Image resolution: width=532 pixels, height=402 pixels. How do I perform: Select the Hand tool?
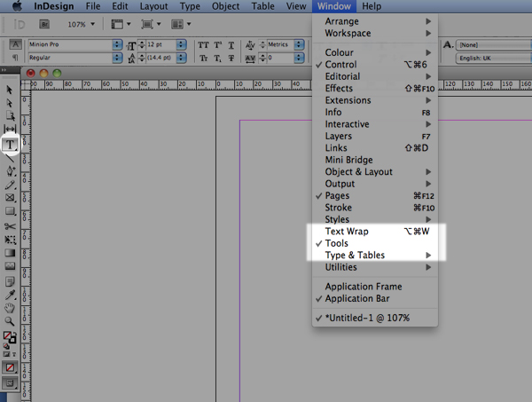(x=10, y=308)
